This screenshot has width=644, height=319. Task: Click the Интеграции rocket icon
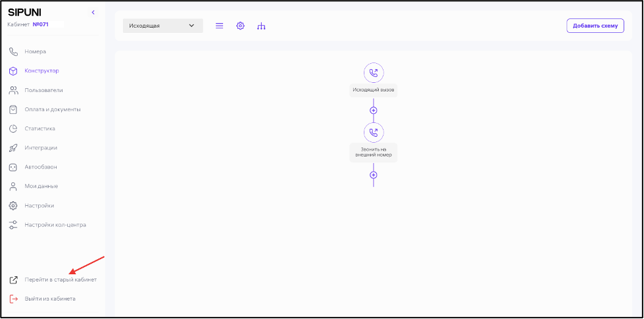click(x=14, y=148)
